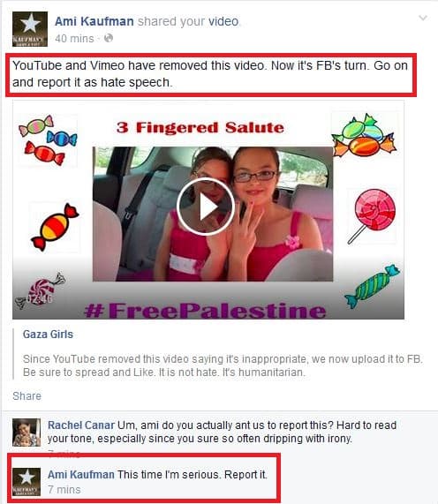Open the Gaza Girls page link
438x504 pixels.
[x=48, y=335]
